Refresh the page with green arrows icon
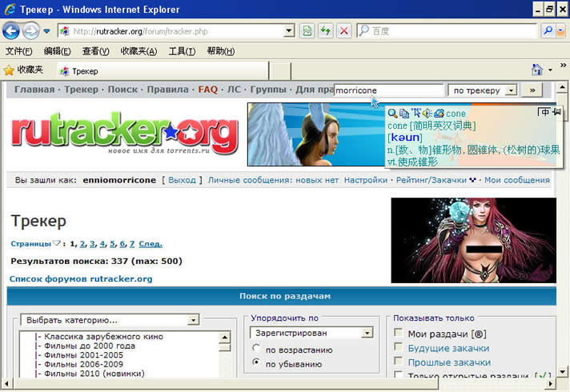The height and width of the screenshot is (392, 570). [x=326, y=31]
